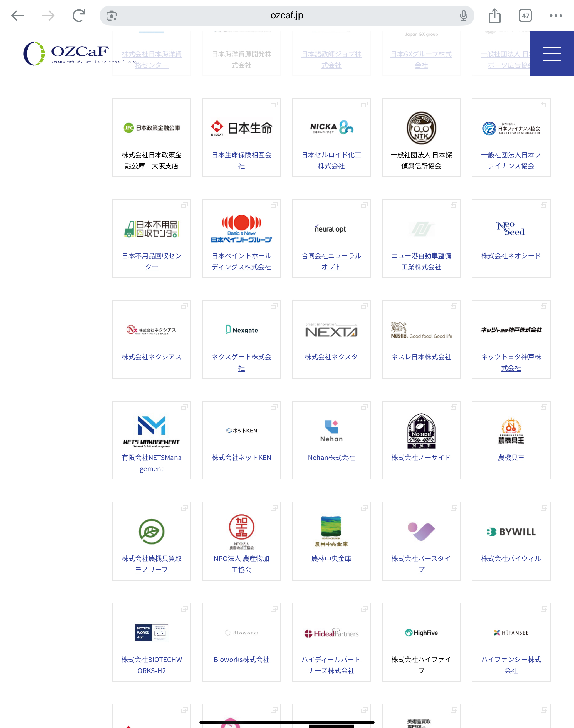The width and height of the screenshot is (574, 728).
Task: Open the 株式会社ネットKEN link
Action: tap(241, 458)
